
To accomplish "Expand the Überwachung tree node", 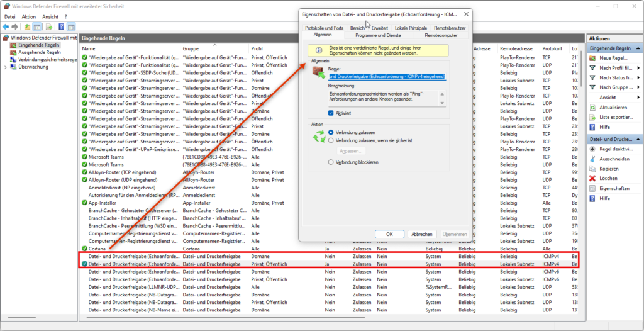I will (x=6, y=67).
